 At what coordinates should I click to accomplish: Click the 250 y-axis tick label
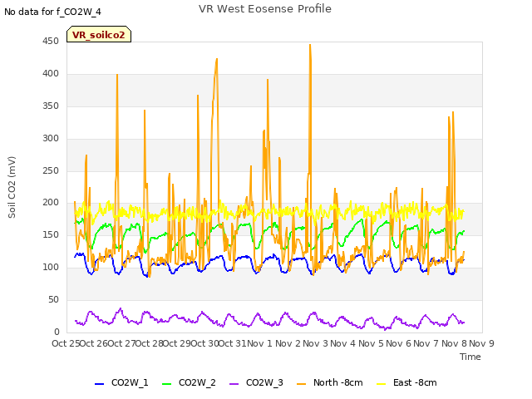click(x=51, y=170)
